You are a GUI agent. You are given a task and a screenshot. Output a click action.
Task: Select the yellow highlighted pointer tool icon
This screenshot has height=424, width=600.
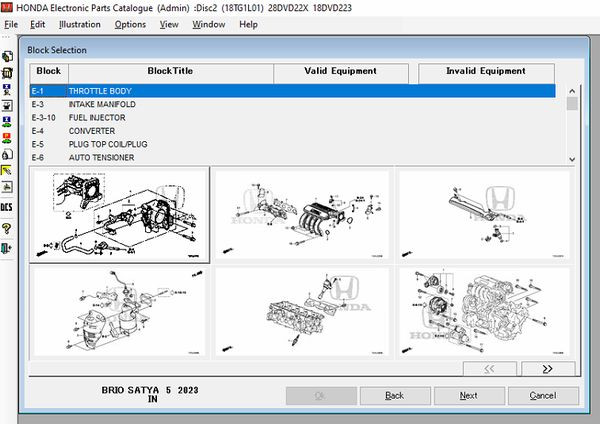(x=7, y=171)
